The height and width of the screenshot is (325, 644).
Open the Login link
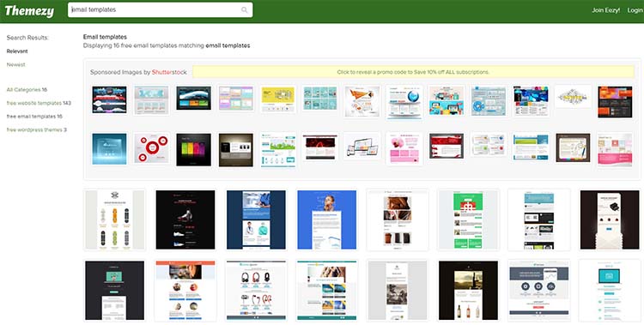[x=635, y=10]
